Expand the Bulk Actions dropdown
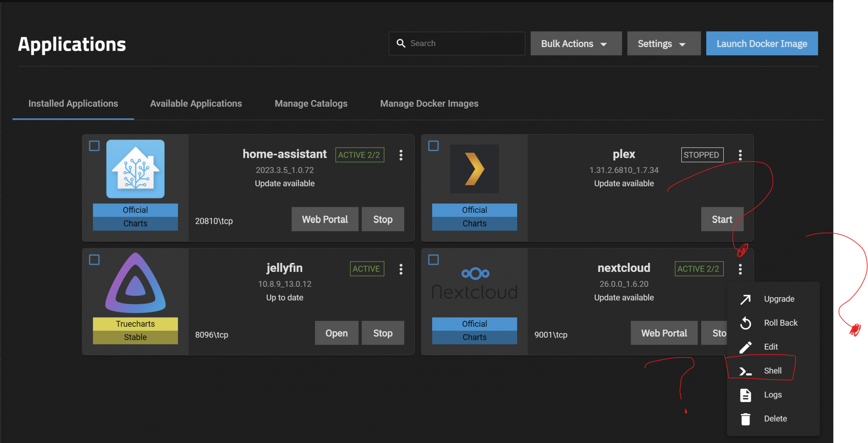The width and height of the screenshot is (868, 443). pos(576,43)
